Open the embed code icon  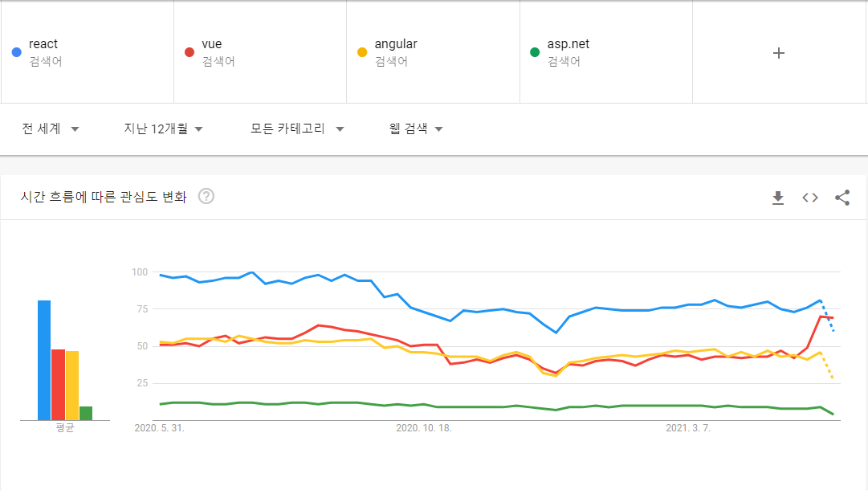[810, 198]
